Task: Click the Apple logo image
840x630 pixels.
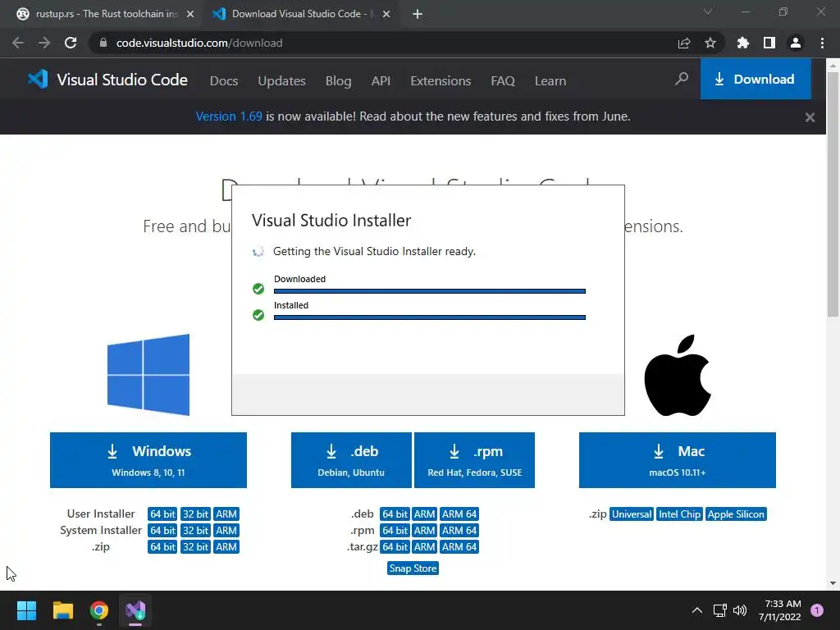Action: tap(678, 376)
